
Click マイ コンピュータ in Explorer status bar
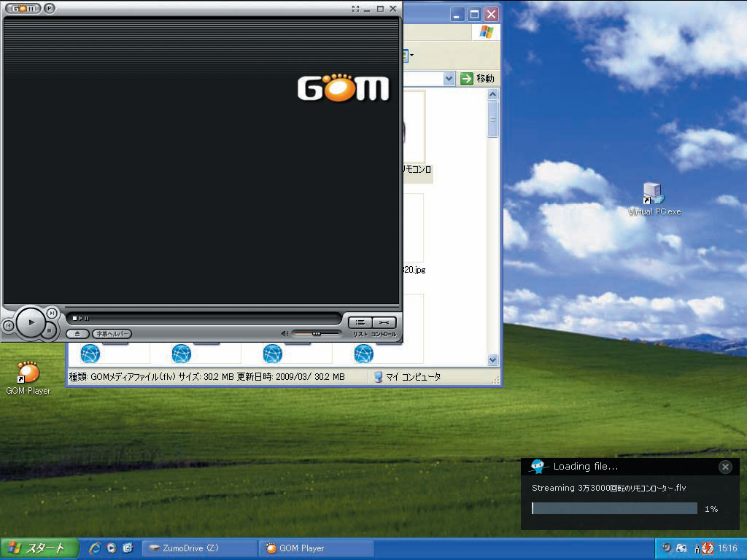tap(407, 377)
